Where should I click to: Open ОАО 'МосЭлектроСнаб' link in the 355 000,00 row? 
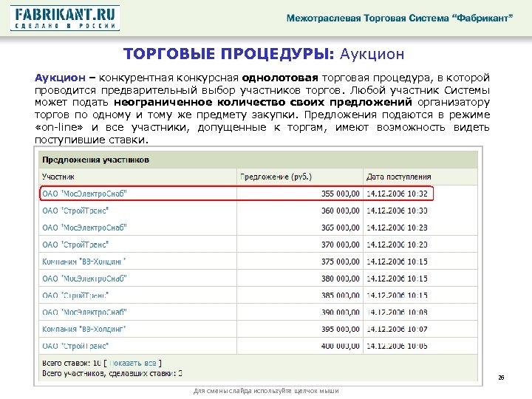pyautogui.click(x=84, y=194)
